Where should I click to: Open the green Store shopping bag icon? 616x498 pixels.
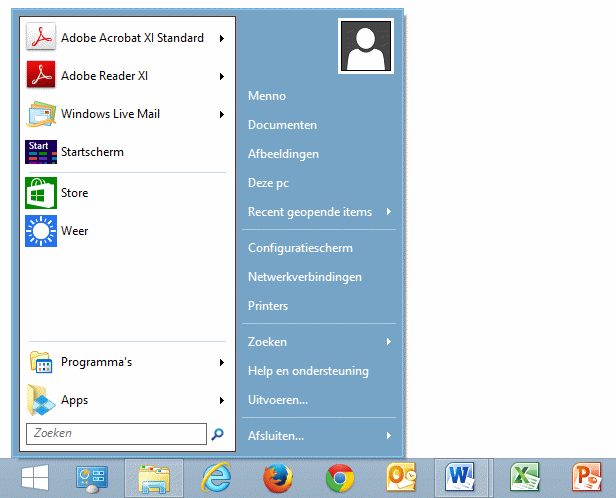coord(41,193)
